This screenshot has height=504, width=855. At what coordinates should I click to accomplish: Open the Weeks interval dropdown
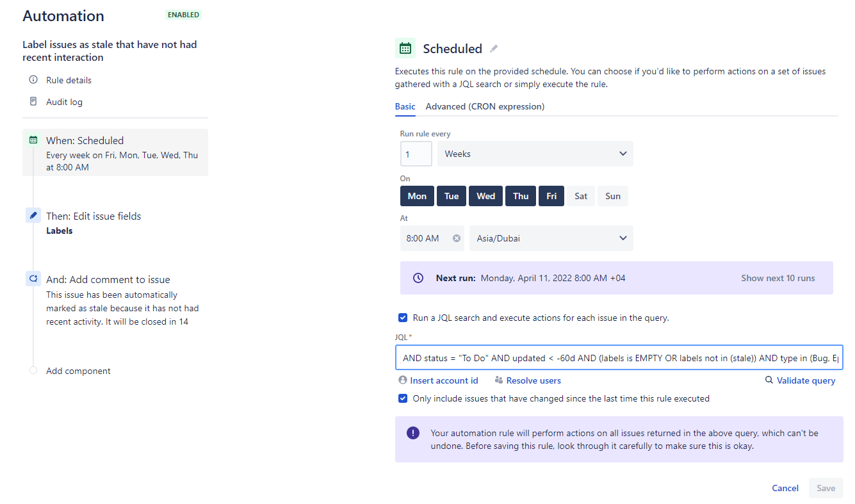[x=535, y=154]
